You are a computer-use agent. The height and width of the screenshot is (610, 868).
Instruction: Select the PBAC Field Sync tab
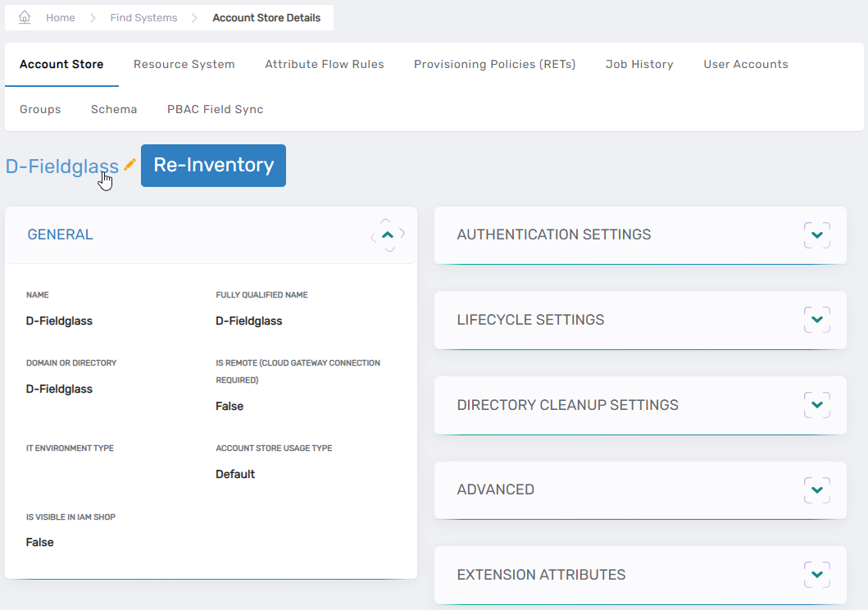coord(215,110)
